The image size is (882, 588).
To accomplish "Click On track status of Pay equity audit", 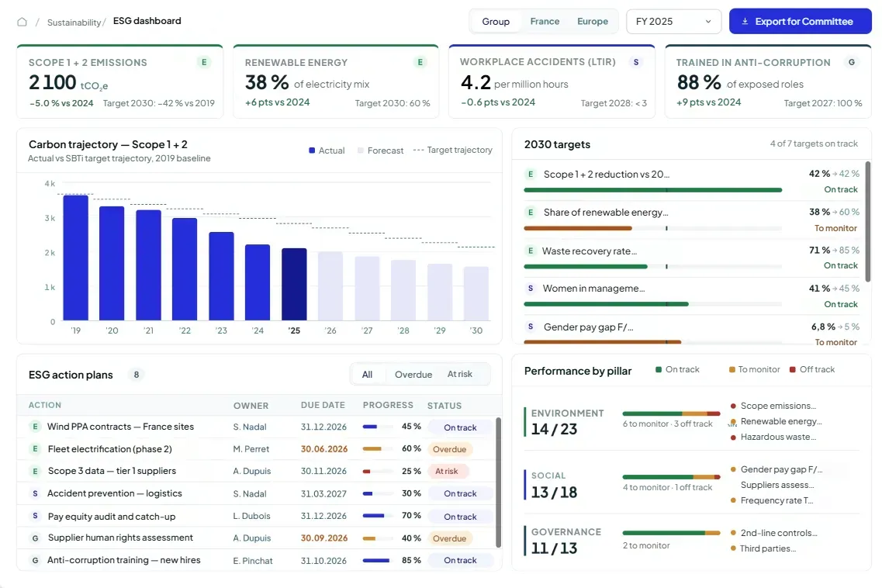I will point(460,517).
